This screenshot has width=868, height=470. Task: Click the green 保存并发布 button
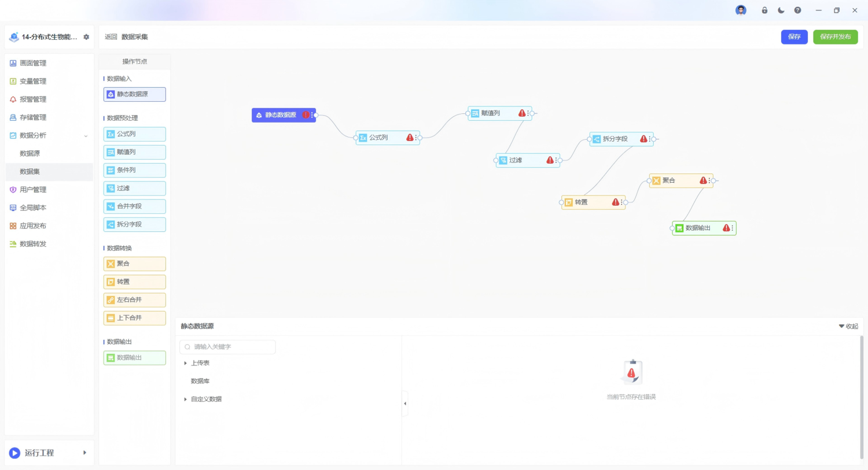click(835, 37)
